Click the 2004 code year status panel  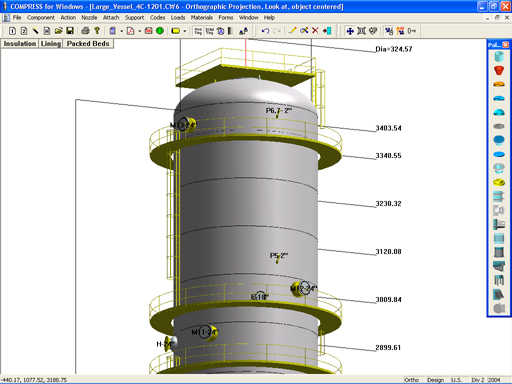point(494,380)
